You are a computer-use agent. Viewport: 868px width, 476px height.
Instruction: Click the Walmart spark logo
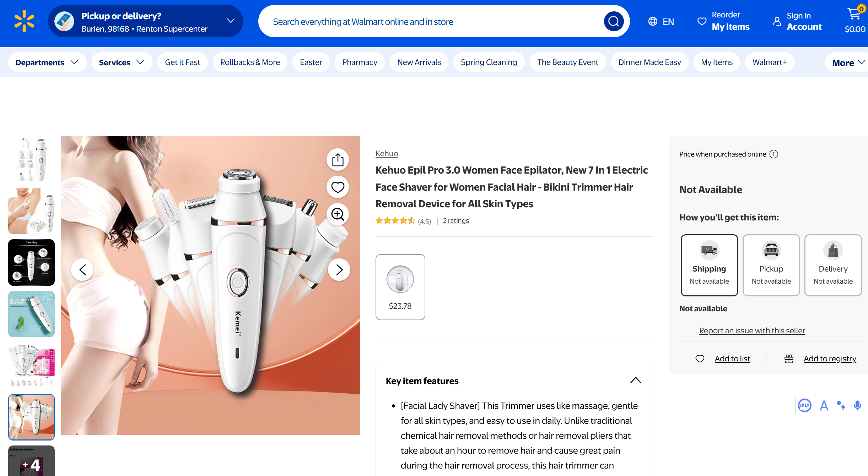point(24,21)
